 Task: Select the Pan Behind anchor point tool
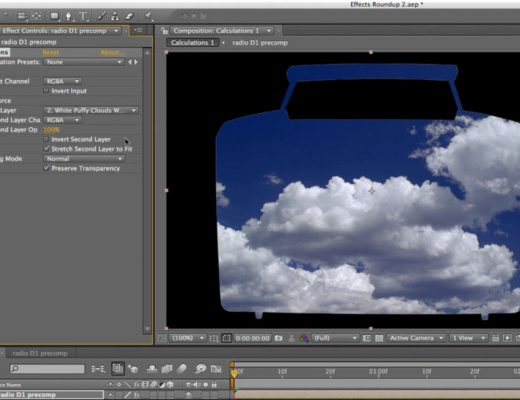click(36, 16)
